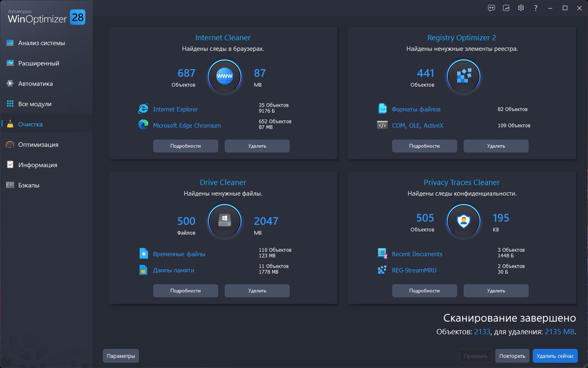Click the Очистка broom icon
This screenshot has height=368, width=588.
pyautogui.click(x=10, y=124)
